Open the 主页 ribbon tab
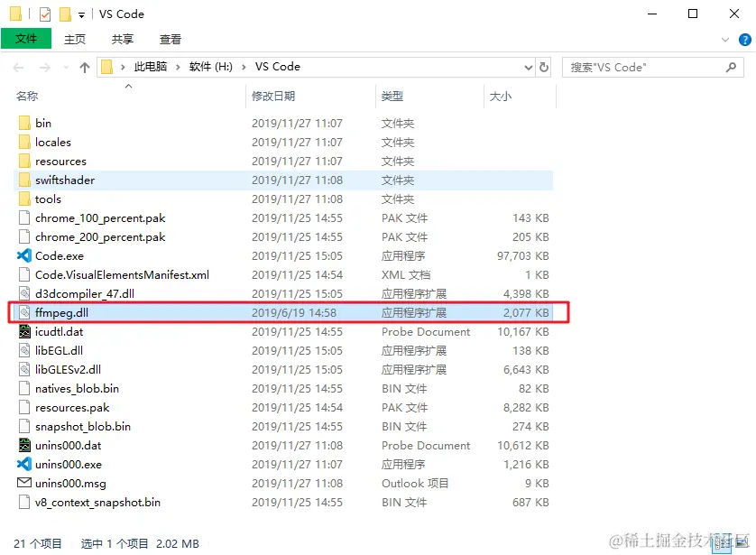Screen dimensions: 756x555 [75, 39]
